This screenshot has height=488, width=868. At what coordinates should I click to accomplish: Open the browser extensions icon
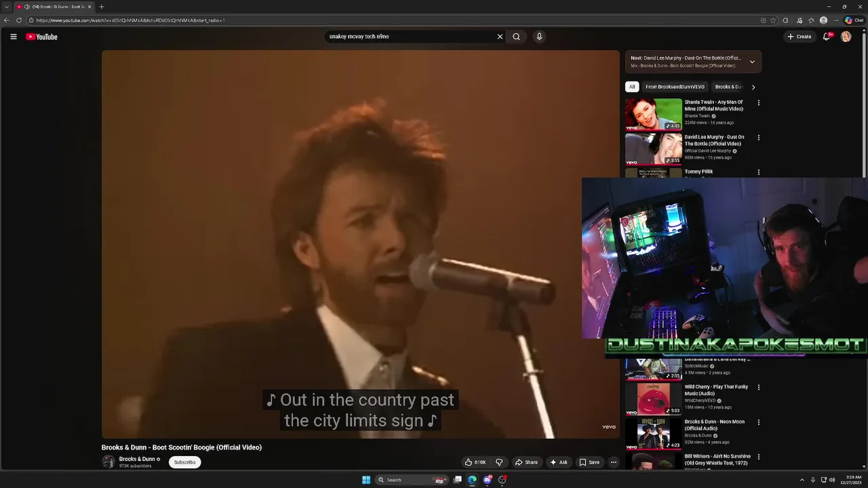point(785,20)
